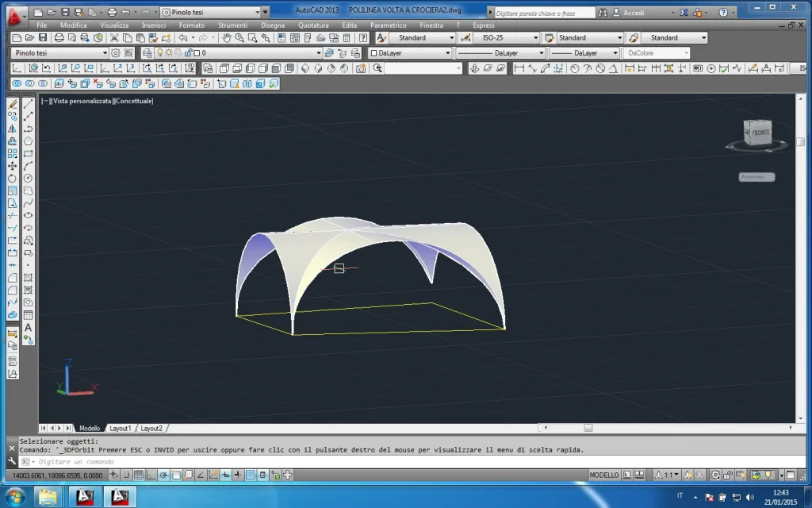Select the Linear dimension tool
Screen dimensions: 812x508
tap(519, 68)
